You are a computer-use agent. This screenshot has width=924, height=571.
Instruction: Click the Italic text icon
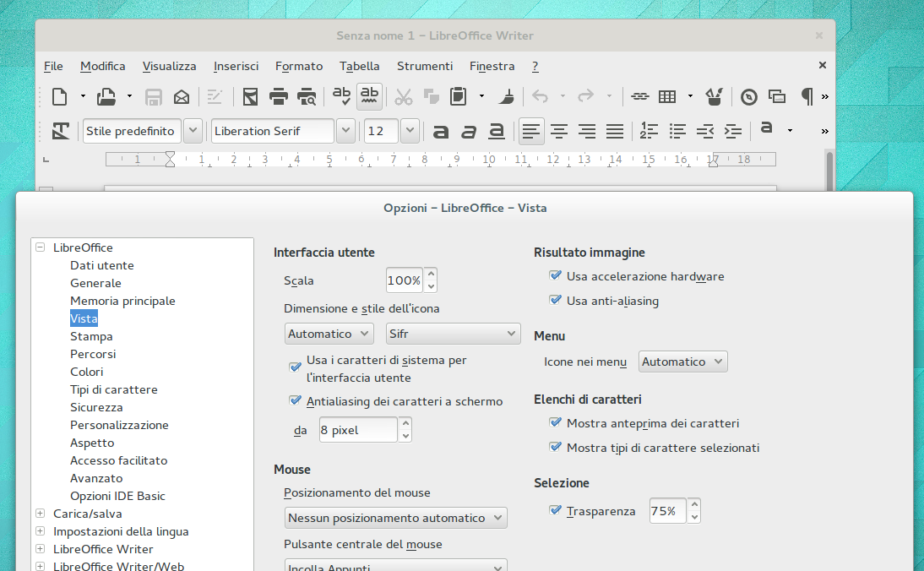pyautogui.click(x=469, y=132)
